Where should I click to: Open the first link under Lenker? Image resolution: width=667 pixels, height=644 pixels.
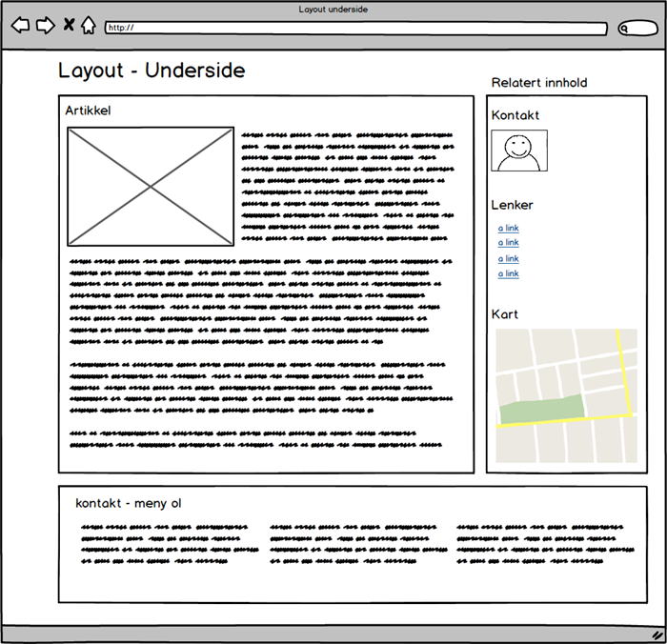508,229
